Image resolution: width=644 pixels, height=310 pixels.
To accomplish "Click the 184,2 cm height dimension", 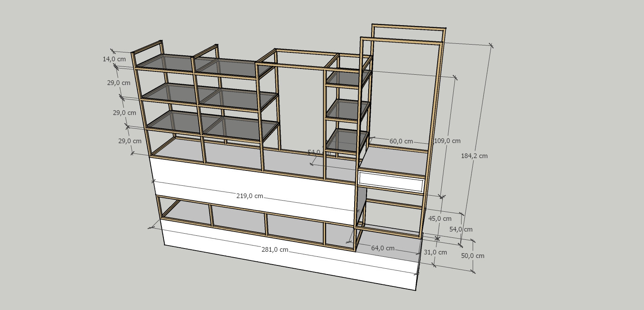I will coord(474,156).
